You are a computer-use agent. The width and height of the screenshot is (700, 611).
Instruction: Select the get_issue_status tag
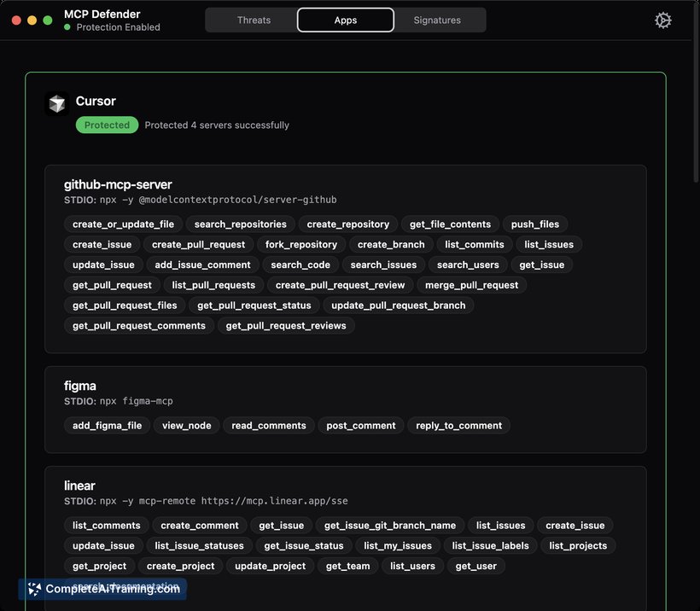(304, 546)
